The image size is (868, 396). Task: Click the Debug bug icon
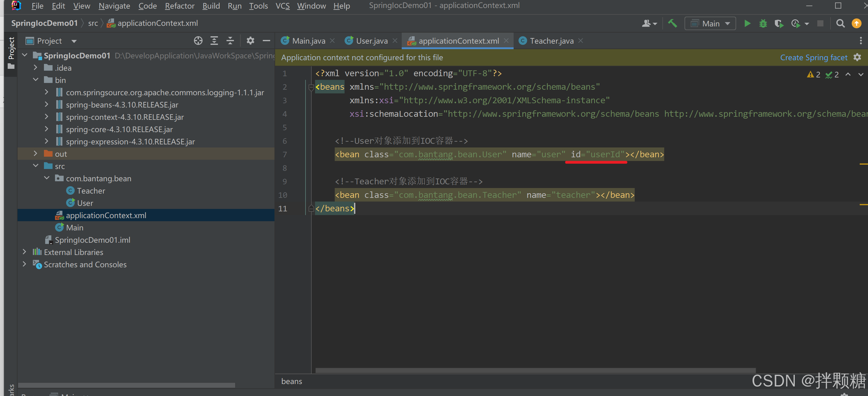pos(763,24)
